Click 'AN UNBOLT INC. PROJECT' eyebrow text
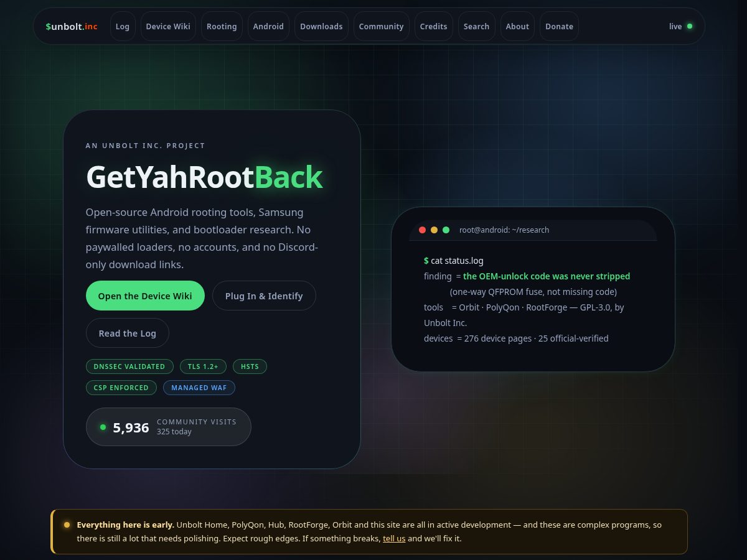The width and height of the screenshot is (747, 560). 146,146
